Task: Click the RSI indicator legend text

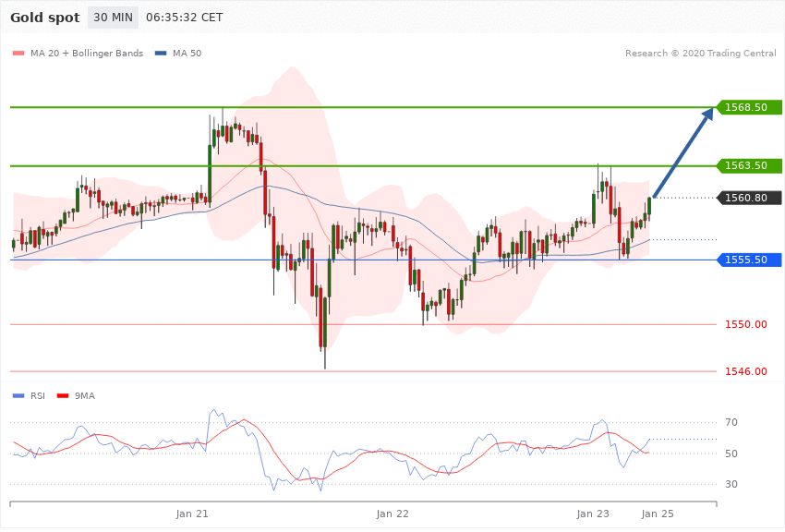Action: [x=38, y=396]
